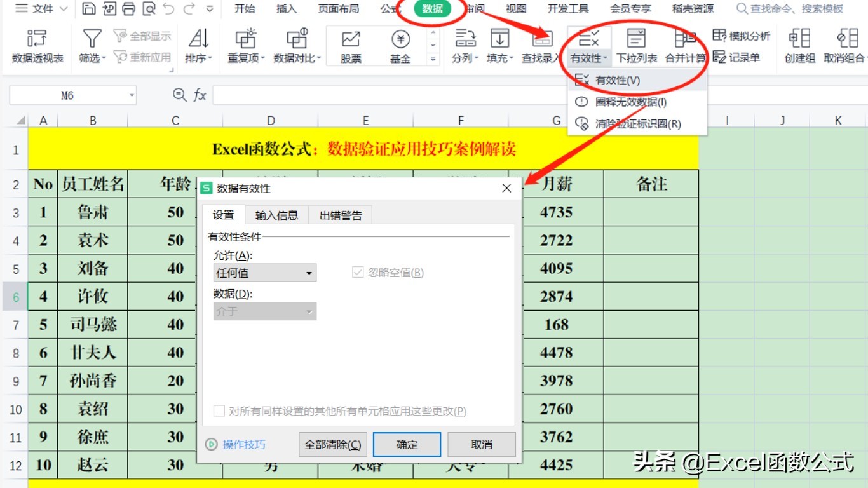Screen dimensions: 868x488
Task: Click the Save icon in quick access bar
Action: (x=89, y=9)
